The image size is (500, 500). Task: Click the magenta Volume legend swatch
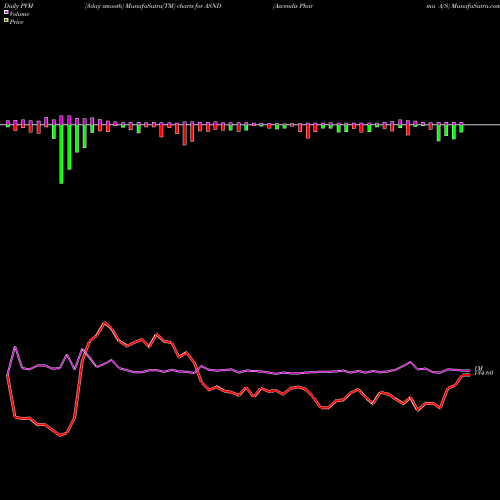[6, 13]
